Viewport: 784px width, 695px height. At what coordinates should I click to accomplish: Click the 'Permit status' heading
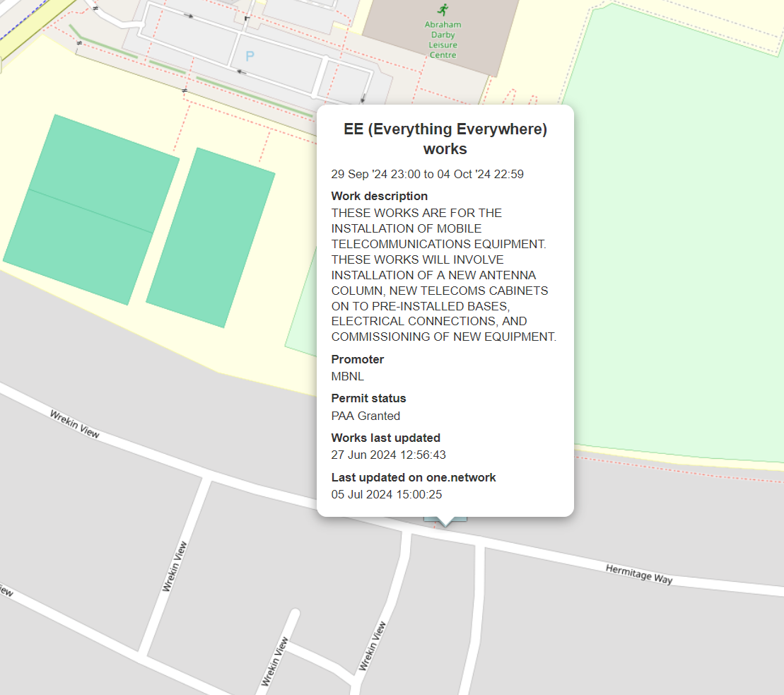[x=368, y=399]
